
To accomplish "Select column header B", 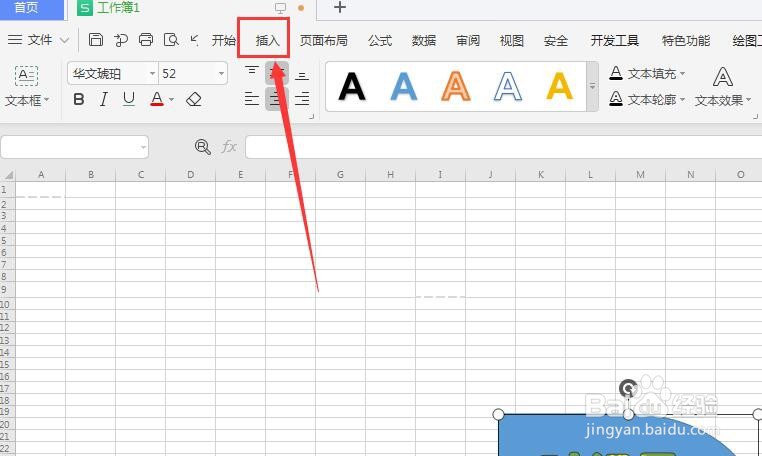I will [x=91, y=175].
